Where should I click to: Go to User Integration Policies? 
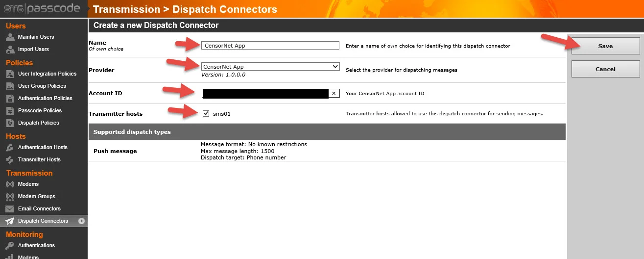(47, 74)
